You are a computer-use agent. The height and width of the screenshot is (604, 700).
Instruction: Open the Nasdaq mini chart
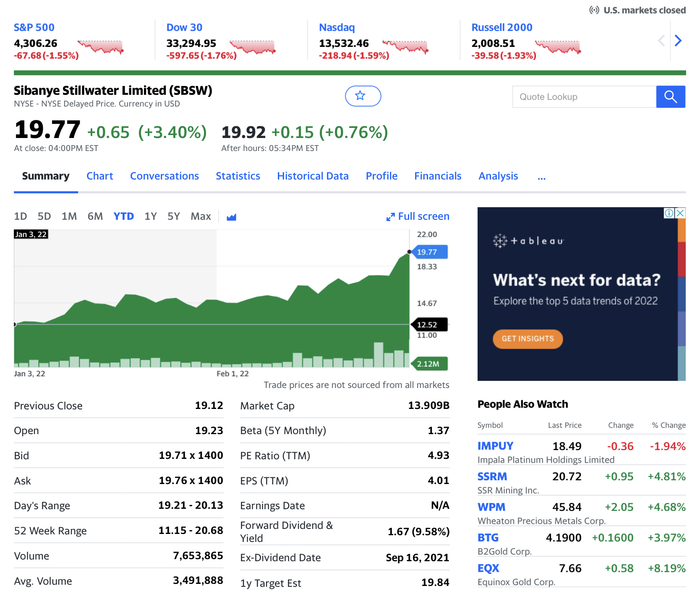405,47
